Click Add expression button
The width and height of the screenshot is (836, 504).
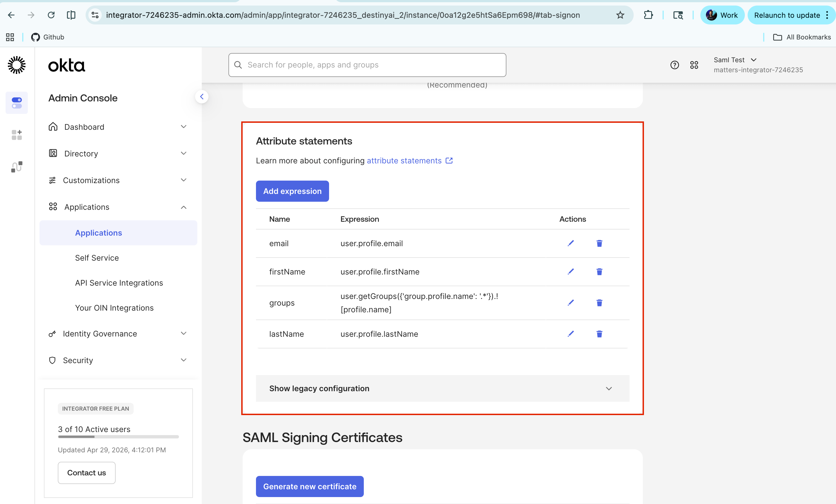[292, 191]
